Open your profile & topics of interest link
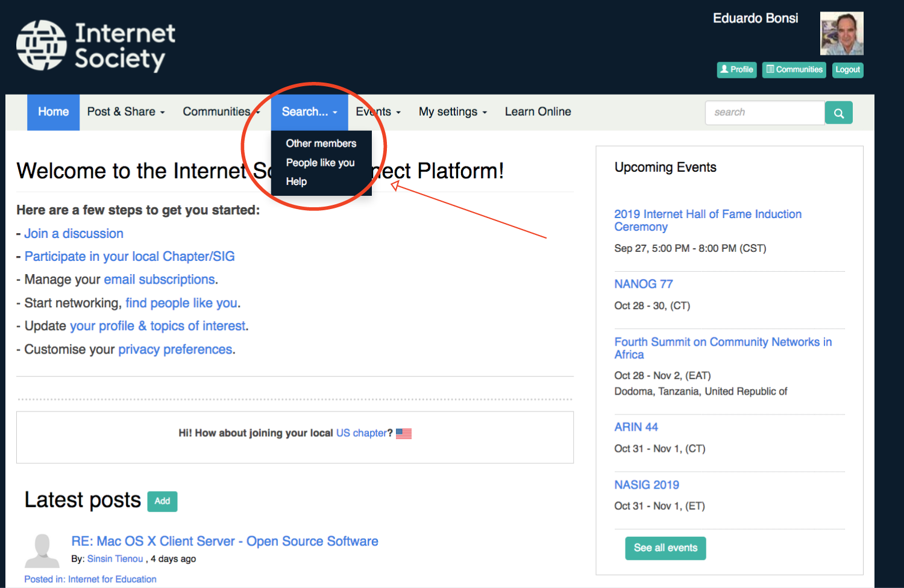The width and height of the screenshot is (904, 588). tap(158, 326)
